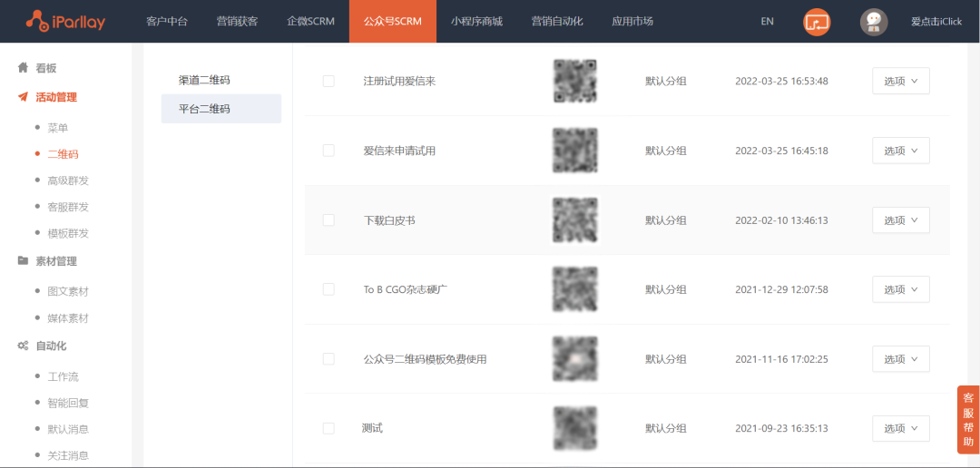Open 选项 dropdown for To B CGO杂志硬广
The width and height of the screenshot is (980, 468).
[x=901, y=289]
